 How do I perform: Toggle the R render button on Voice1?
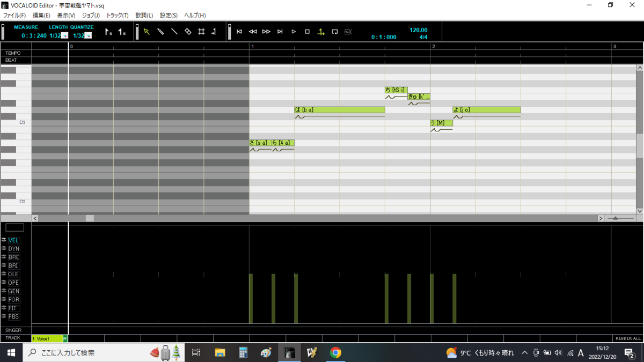coord(65,338)
